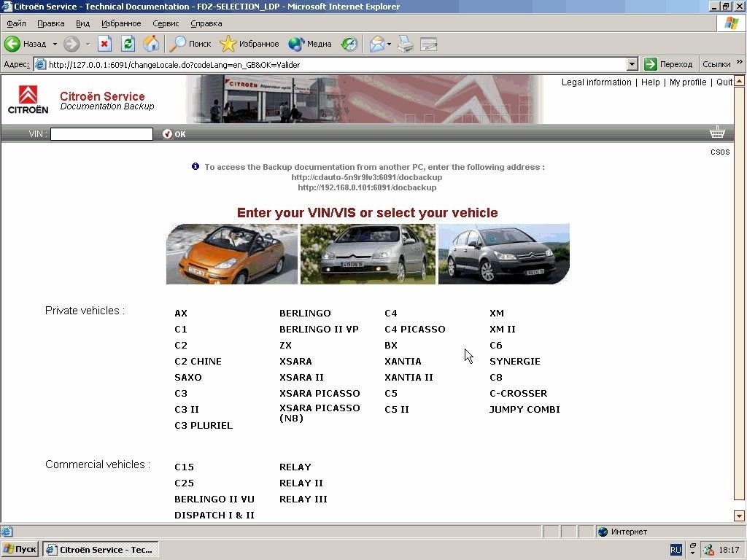Viewport: 747px width, 560px height.
Task: Select the SAXO vehicle link
Action: point(187,378)
